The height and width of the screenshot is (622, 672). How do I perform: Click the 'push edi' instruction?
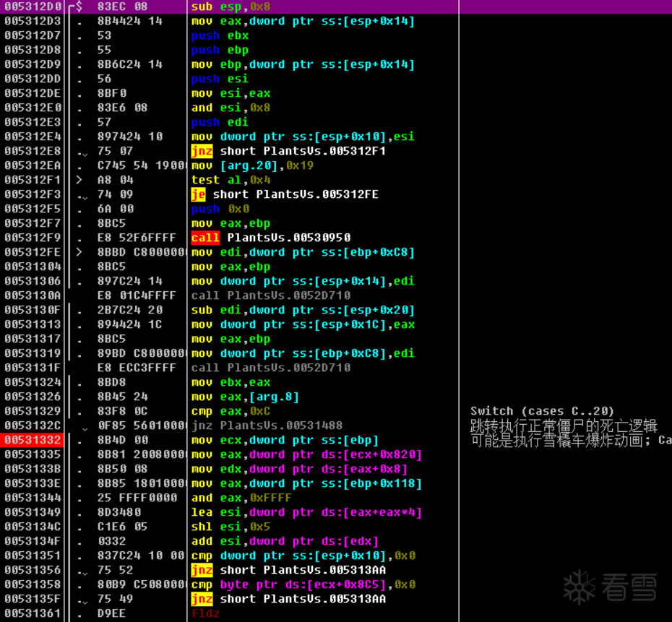pyautogui.click(x=220, y=123)
